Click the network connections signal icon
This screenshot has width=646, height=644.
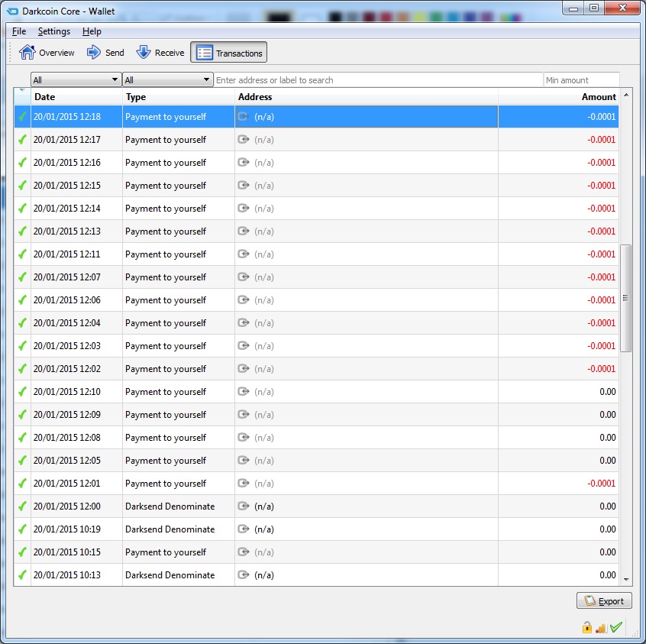click(x=601, y=627)
